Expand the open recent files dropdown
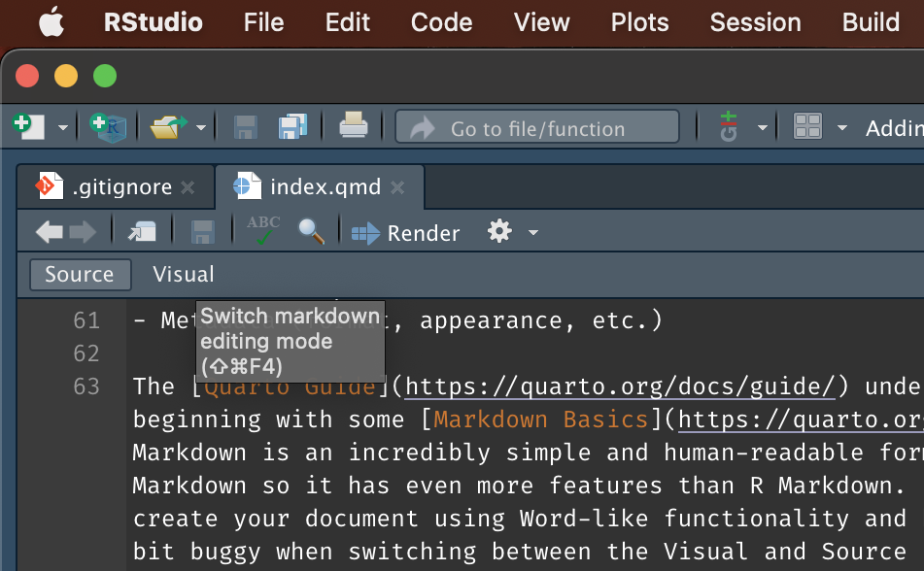924x571 pixels. (x=201, y=127)
